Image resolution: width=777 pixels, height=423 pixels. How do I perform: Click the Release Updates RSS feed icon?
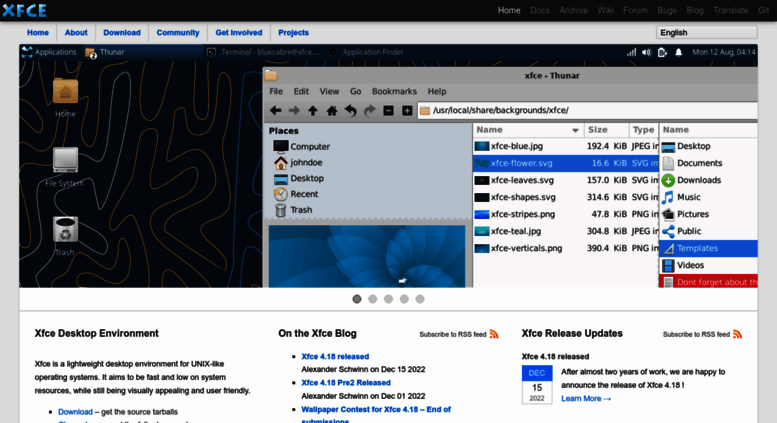(x=737, y=334)
